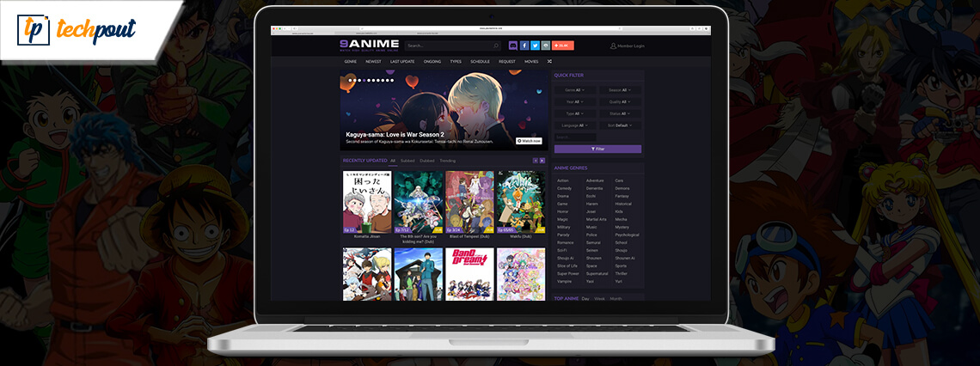Go to next page of Recently Updated

(x=542, y=161)
